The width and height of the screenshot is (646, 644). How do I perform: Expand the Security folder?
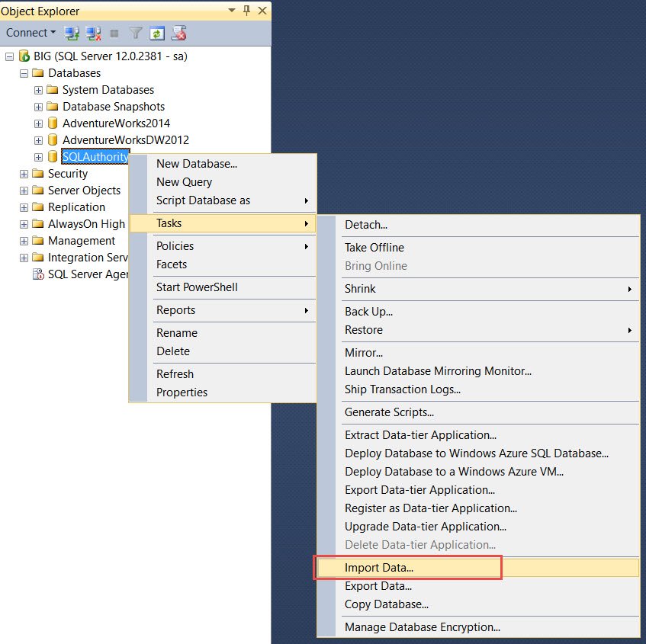pyautogui.click(x=24, y=174)
